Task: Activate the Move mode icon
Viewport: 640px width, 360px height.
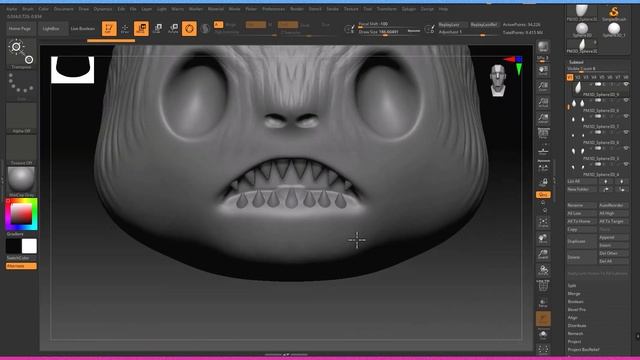Action: (141, 28)
